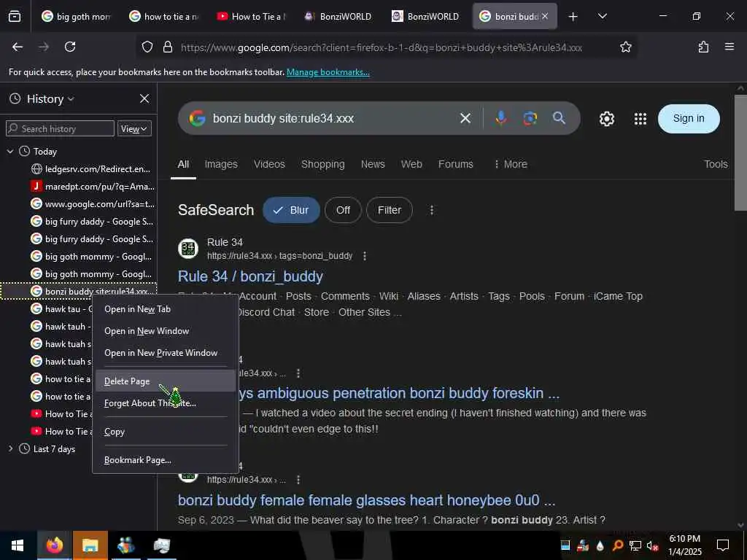
Task: Open Firefox View from the tab bar
Action: click(15, 17)
